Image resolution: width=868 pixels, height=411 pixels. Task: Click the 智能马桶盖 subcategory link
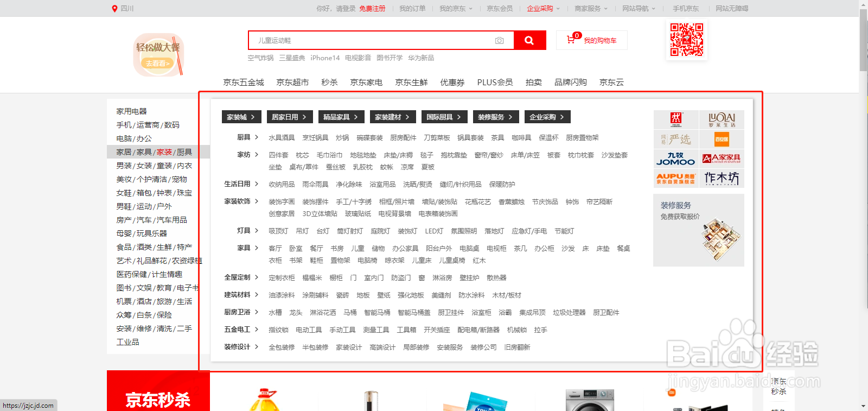pyautogui.click(x=414, y=313)
